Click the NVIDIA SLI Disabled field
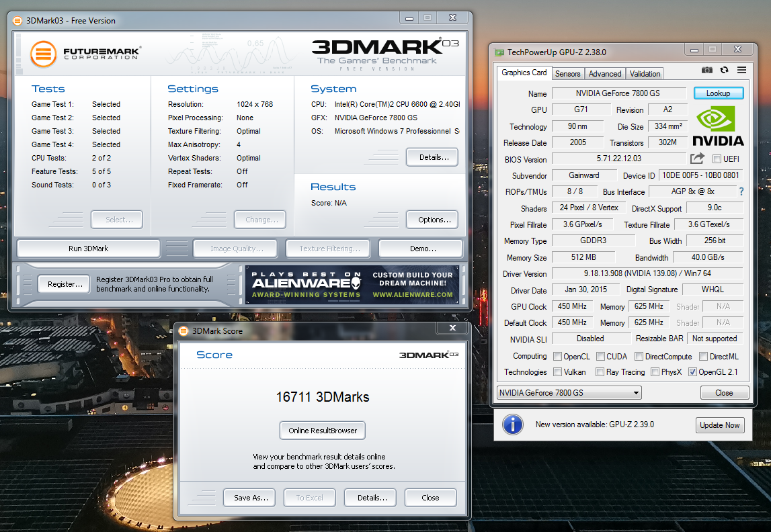 591,339
